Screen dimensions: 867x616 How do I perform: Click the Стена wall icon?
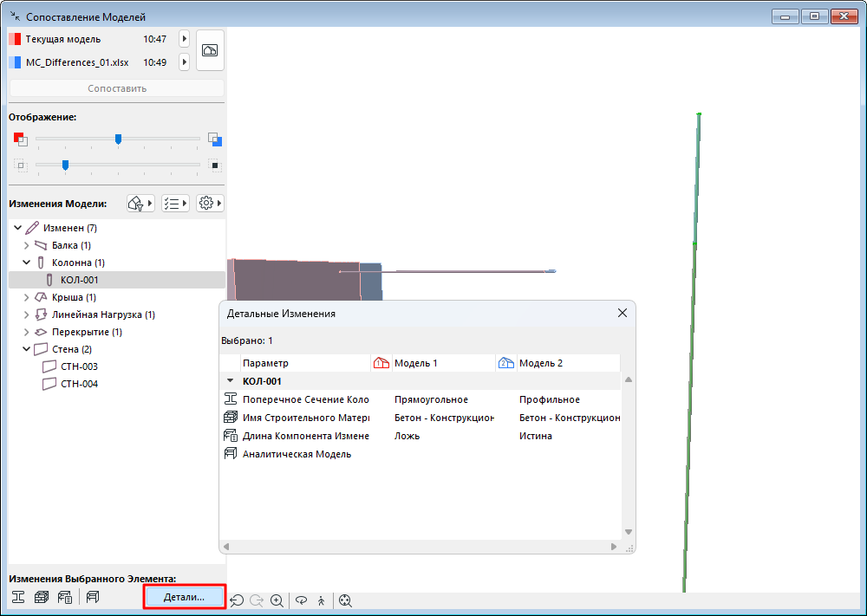click(x=41, y=349)
